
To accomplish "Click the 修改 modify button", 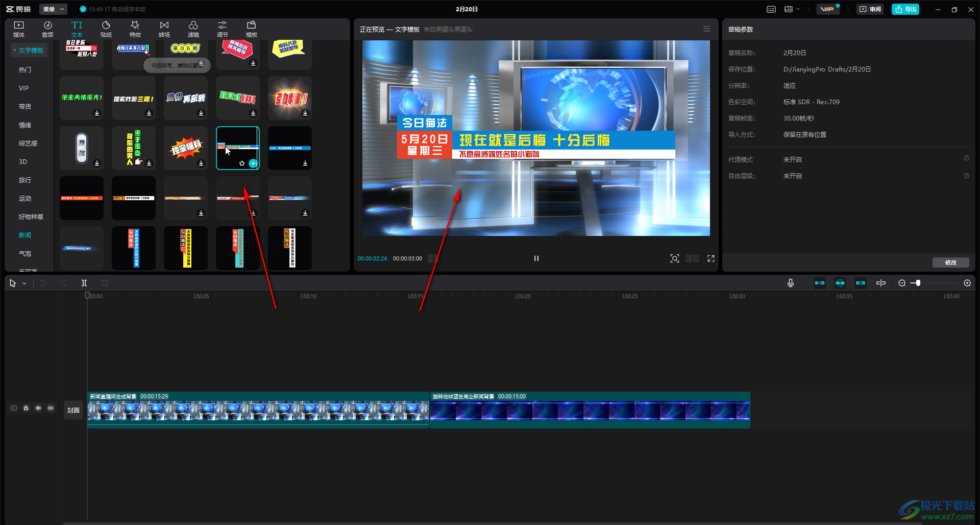I will [951, 262].
